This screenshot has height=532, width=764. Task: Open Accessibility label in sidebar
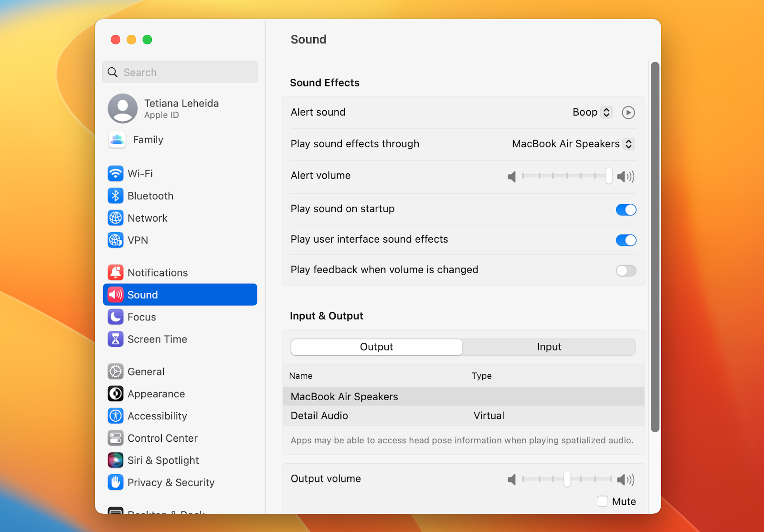157,416
